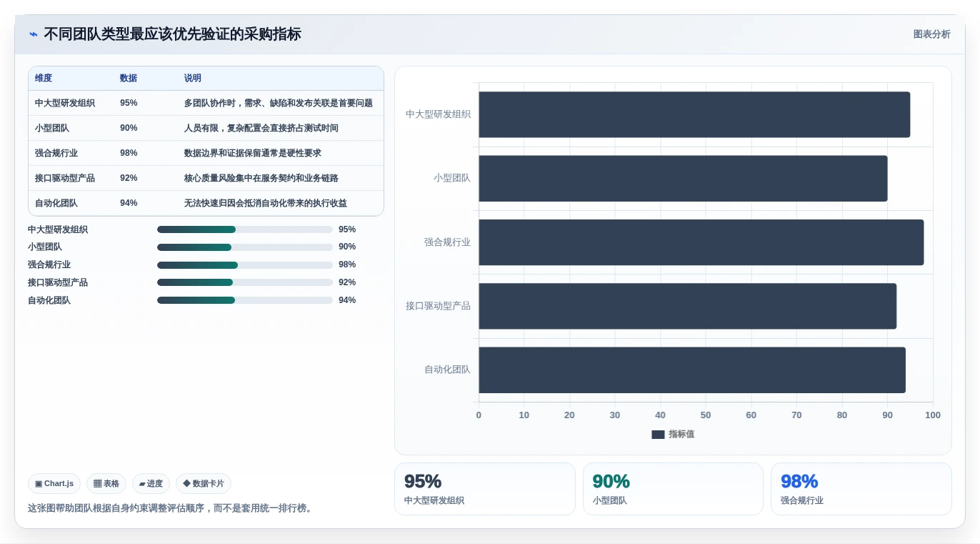Click the x-axis tick label 100

pyautogui.click(x=933, y=415)
